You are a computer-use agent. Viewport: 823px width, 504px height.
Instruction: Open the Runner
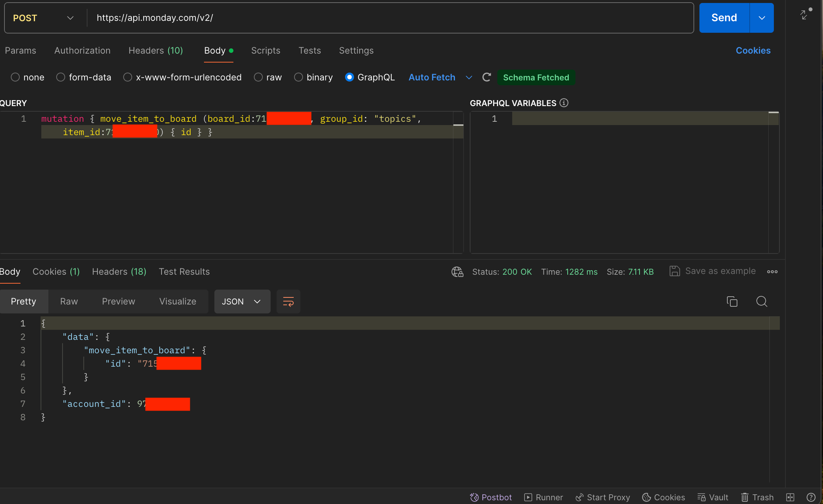click(543, 497)
